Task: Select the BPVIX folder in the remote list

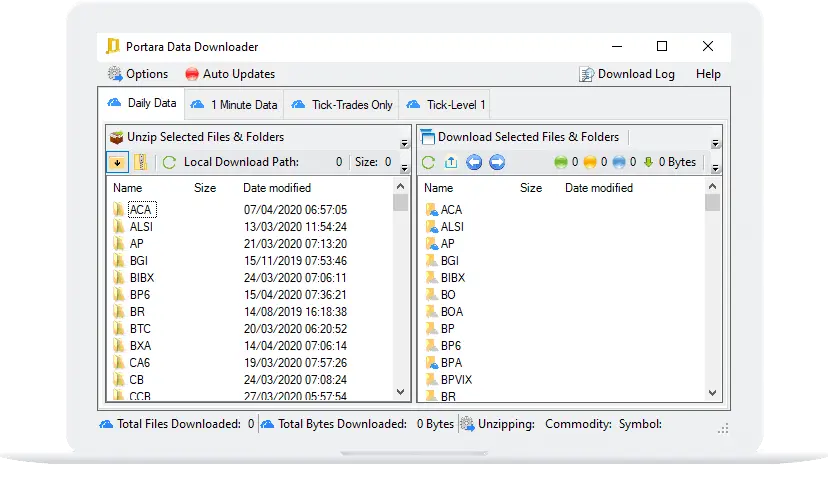Action: (457, 380)
